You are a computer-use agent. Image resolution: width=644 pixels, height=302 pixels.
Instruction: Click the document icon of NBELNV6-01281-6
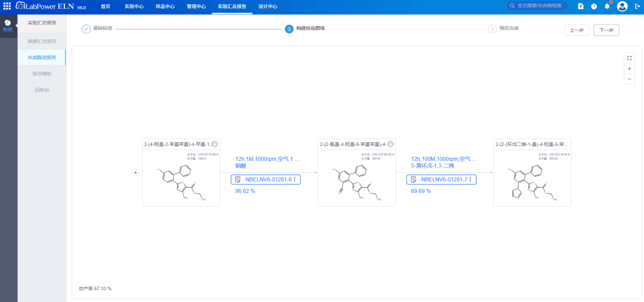point(238,179)
